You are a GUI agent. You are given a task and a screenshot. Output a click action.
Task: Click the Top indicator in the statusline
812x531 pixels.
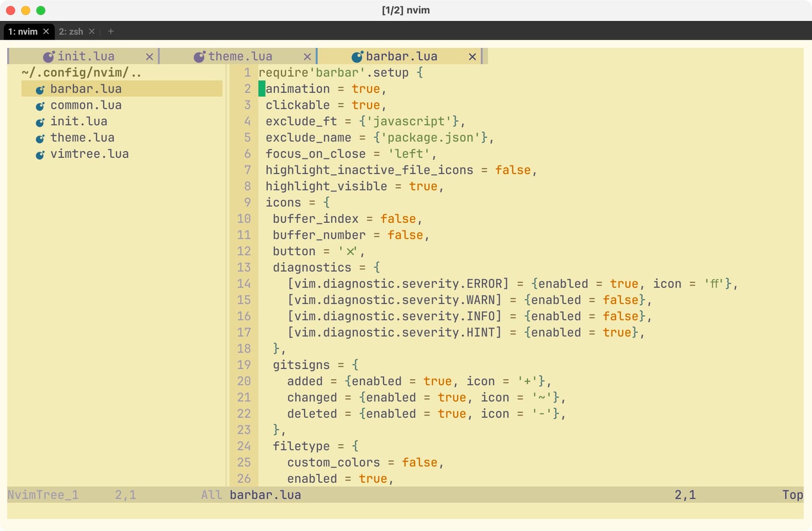[x=792, y=494]
